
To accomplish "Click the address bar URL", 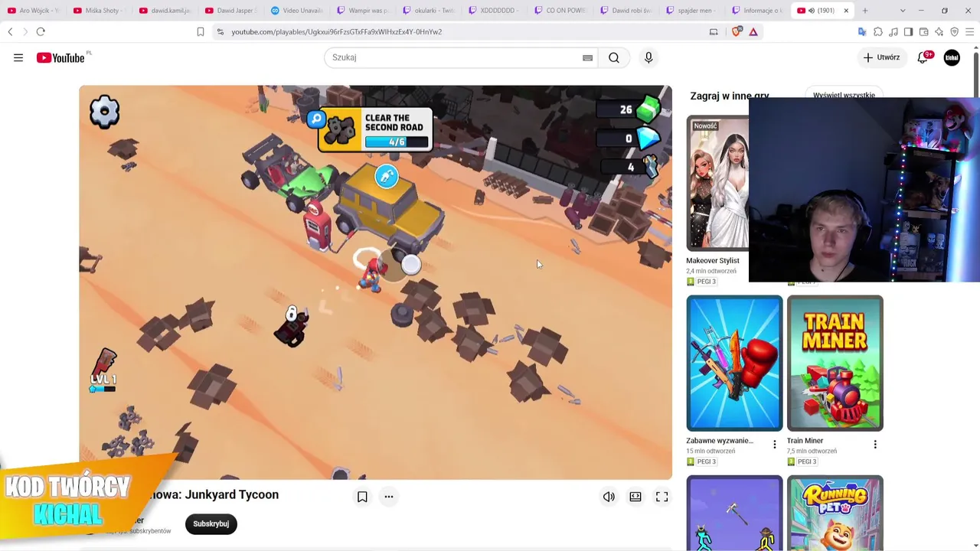I will pyautogui.click(x=337, y=31).
